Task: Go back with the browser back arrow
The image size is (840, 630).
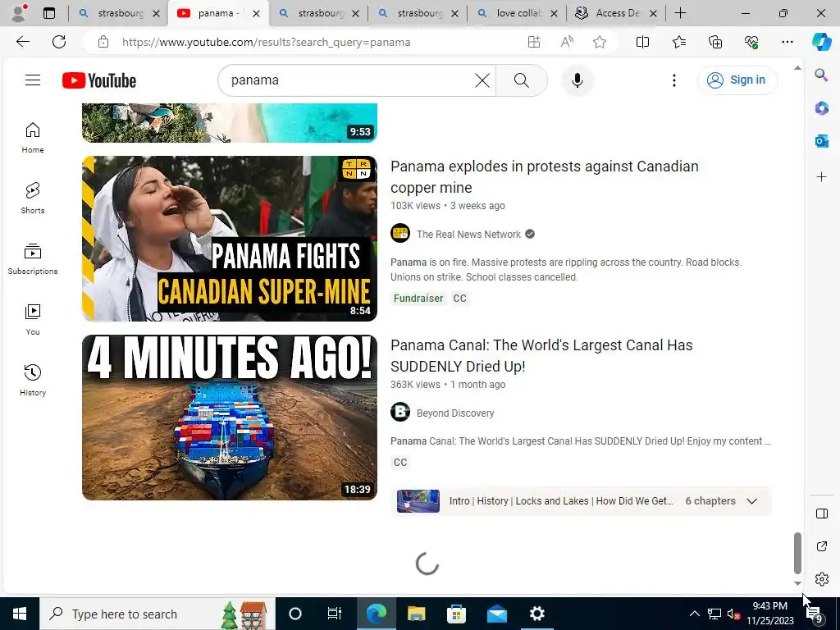Action: [22, 42]
